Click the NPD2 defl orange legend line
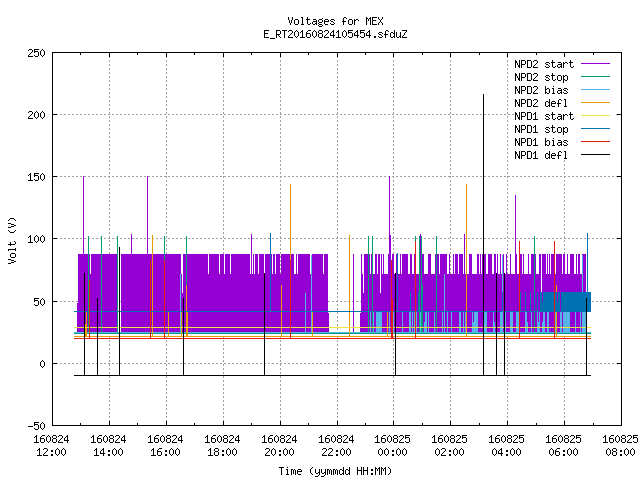640x480 pixels. click(x=596, y=103)
